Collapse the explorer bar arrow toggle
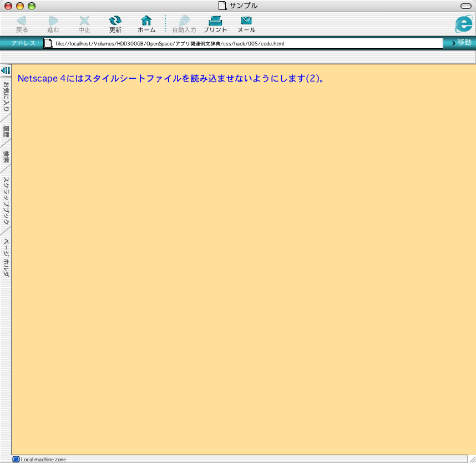Viewport: 476px width, 463px height. (6, 70)
